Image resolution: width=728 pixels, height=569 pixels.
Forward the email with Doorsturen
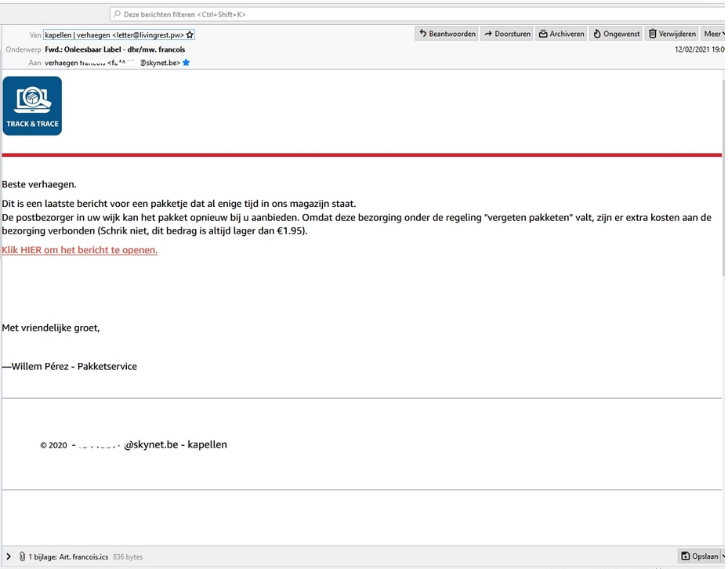click(x=506, y=34)
